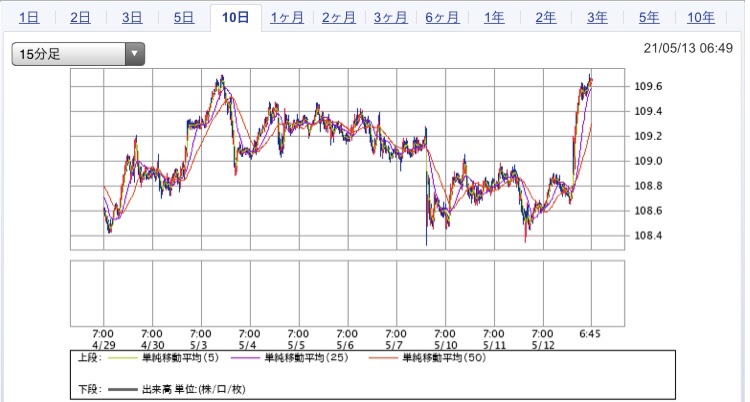
Task: Click the 出来高 単位 legend entry
Action: pos(194,389)
